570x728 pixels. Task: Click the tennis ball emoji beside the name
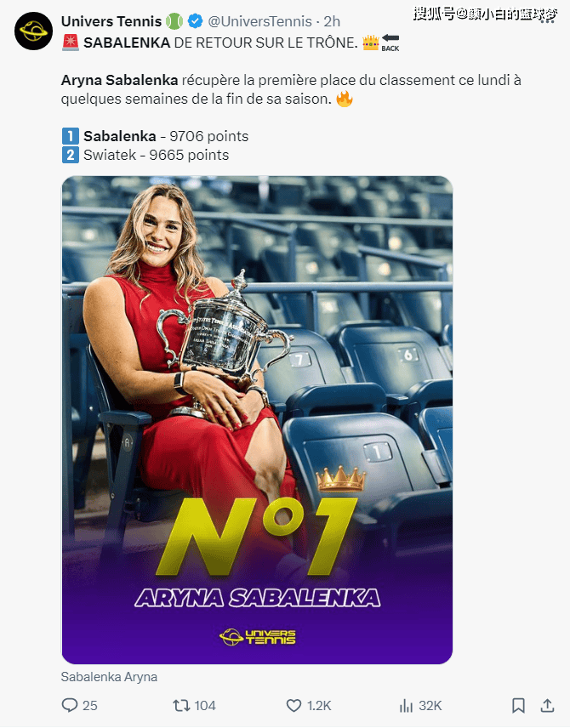click(174, 21)
